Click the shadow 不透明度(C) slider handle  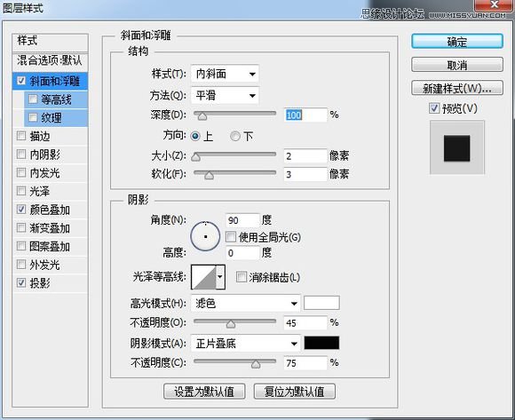(x=256, y=365)
